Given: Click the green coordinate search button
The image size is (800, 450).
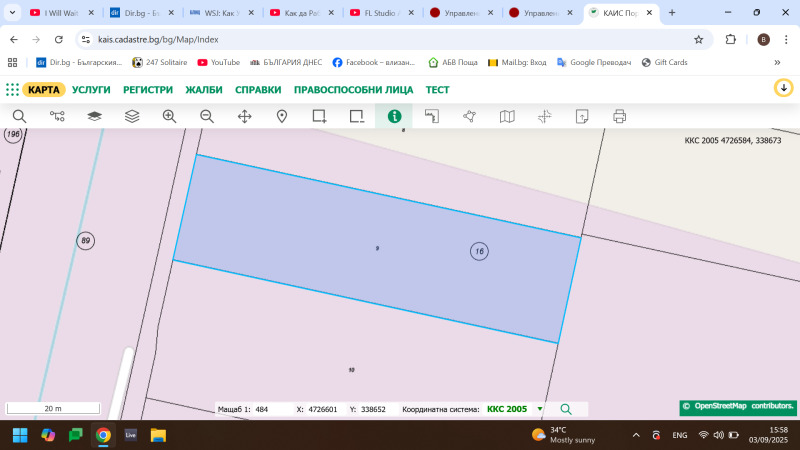Looking at the screenshot, I should [x=566, y=409].
